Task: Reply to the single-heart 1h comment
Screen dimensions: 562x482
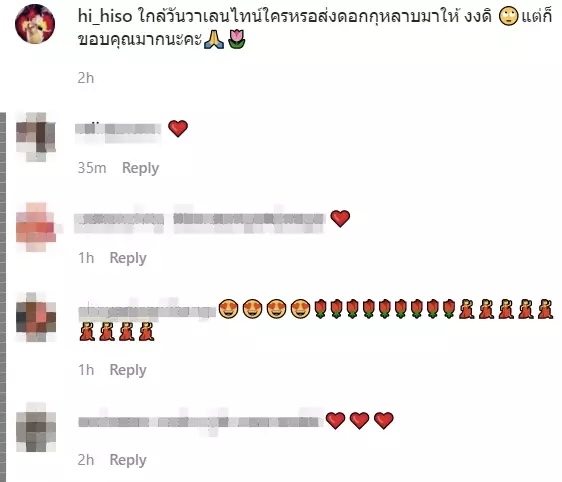Action: coord(128,258)
